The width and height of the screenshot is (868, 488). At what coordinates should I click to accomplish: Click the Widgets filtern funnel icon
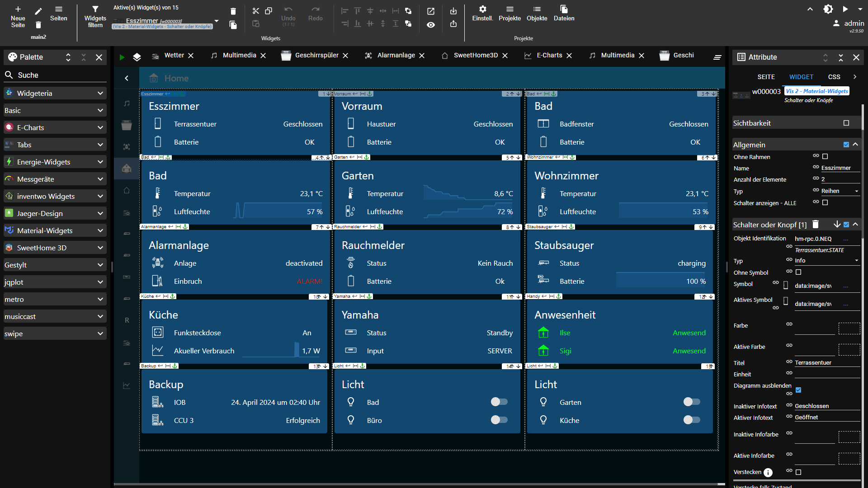tap(95, 9)
